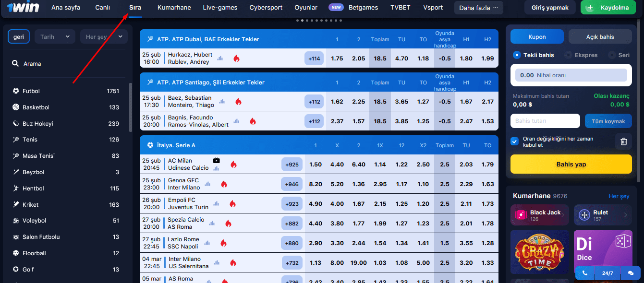Select the Hentbol icon

point(16,189)
